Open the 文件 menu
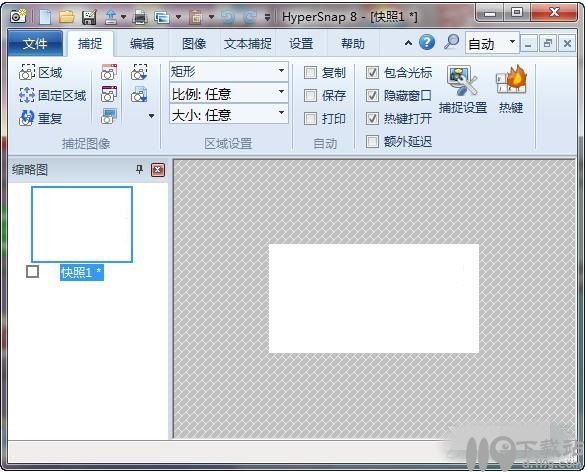 tap(35, 44)
